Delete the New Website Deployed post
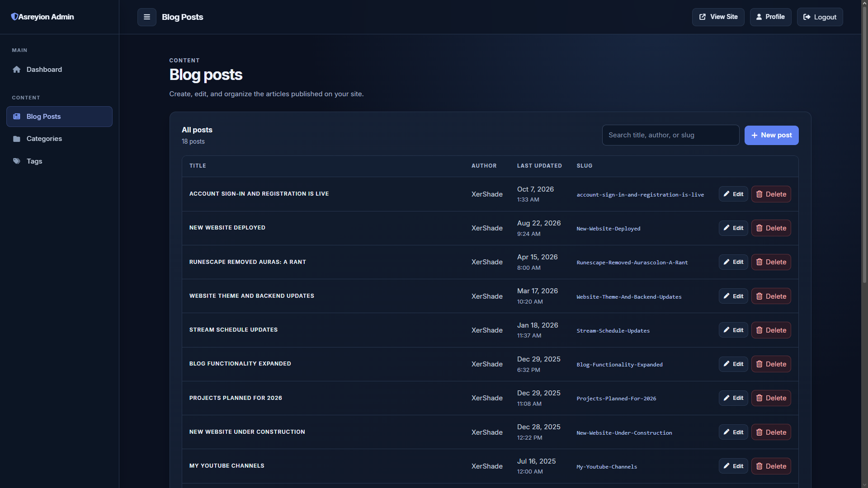The image size is (868, 488). point(771,228)
